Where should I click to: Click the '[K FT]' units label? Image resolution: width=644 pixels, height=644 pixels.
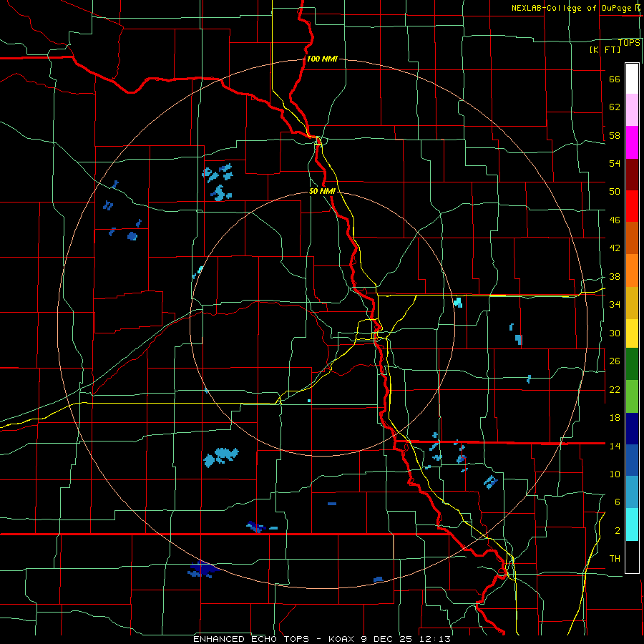tap(605, 49)
